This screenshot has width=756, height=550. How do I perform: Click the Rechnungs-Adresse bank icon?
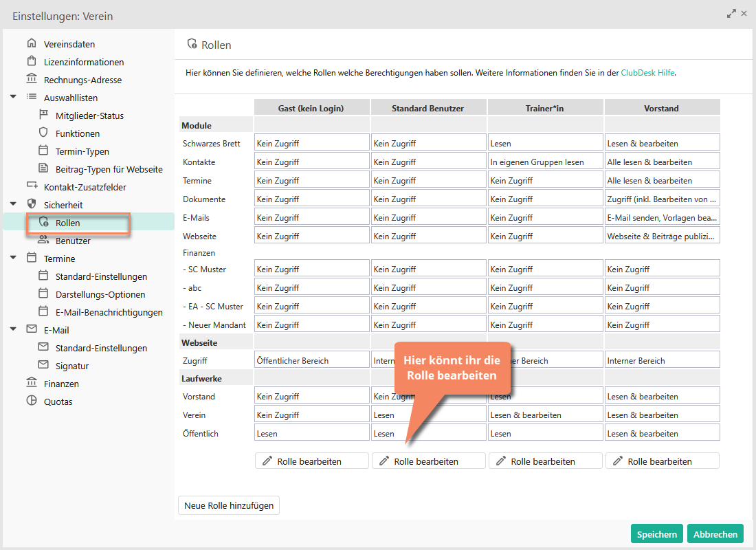32,79
